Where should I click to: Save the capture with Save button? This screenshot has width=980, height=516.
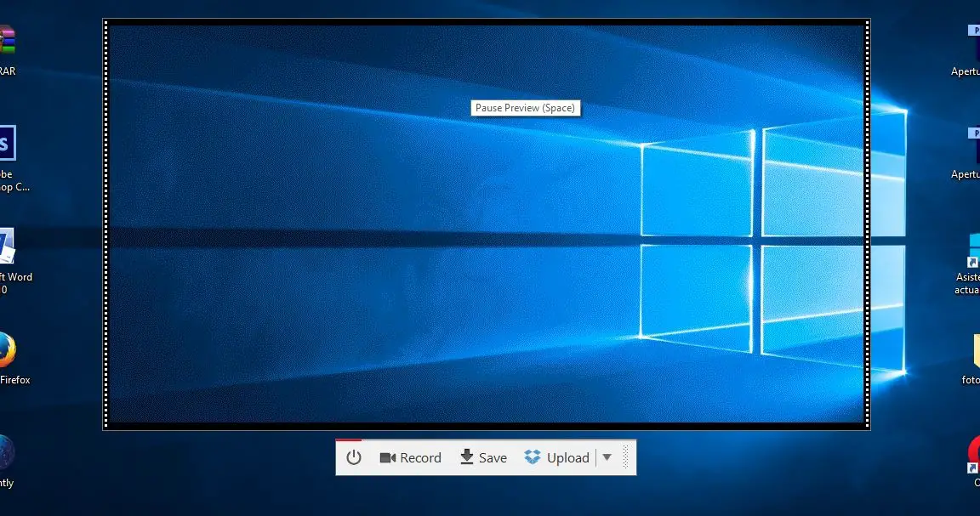[x=483, y=458]
